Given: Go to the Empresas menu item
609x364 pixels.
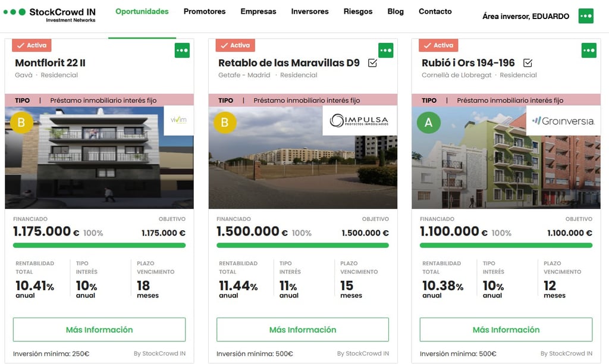Looking at the screenshot, I should pos(258,11).
